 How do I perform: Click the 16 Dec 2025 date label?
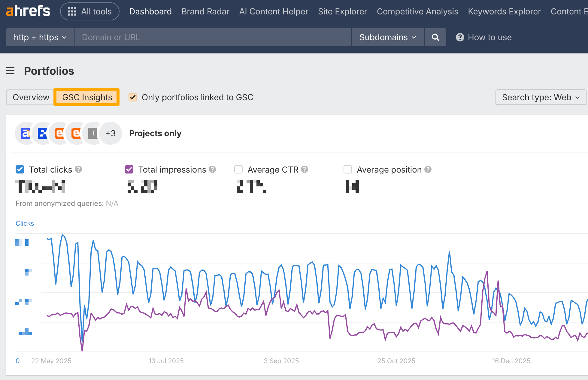pyautogui.click(x=511, y=361)
